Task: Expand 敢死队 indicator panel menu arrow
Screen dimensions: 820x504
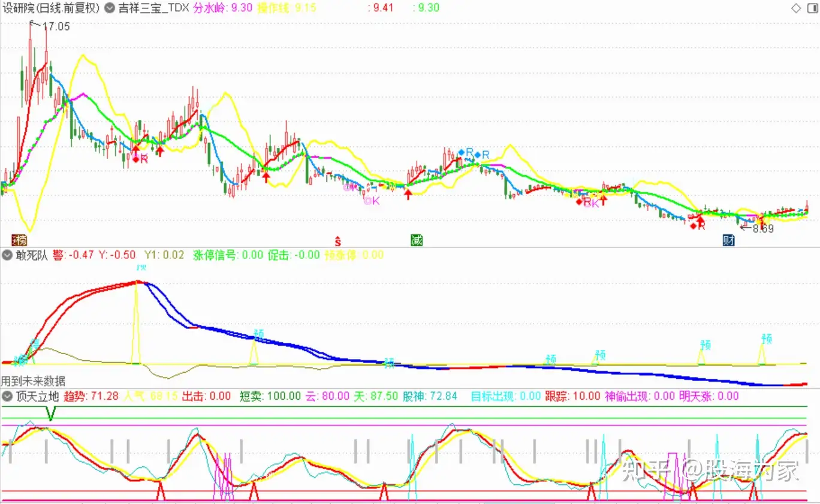Action: (7, 255)
